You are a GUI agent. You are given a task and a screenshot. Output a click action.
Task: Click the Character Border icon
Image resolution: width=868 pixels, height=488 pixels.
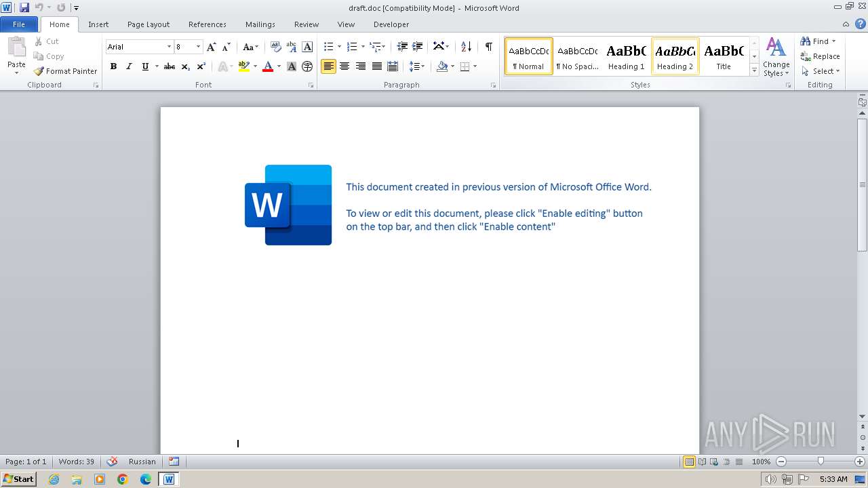[x=307, y=47]
